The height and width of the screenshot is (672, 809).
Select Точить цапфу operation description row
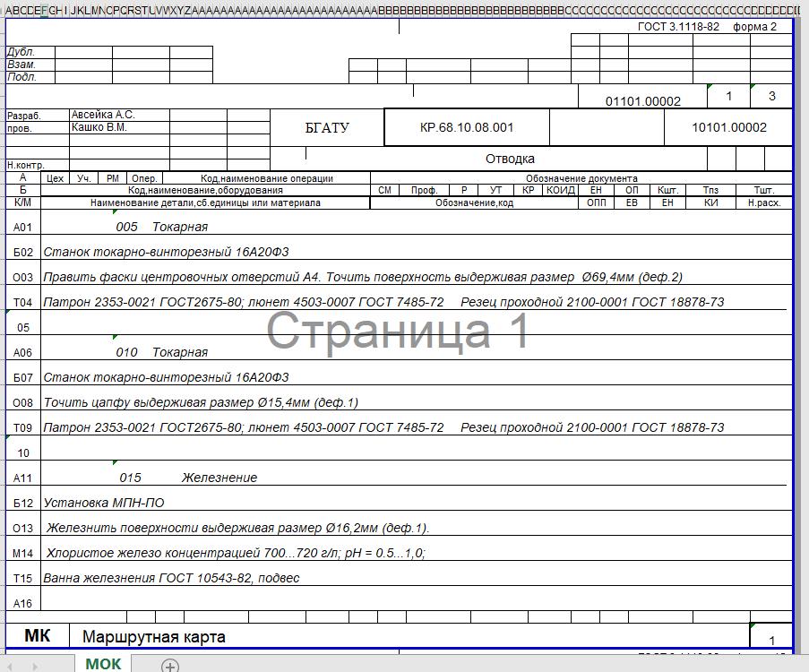point(201,402)
